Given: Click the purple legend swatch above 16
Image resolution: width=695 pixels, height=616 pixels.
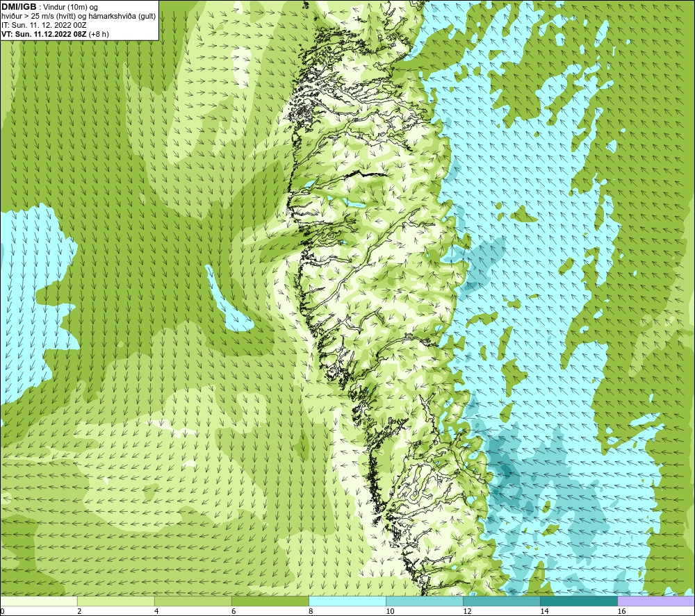Looking at the screenshot, I should tap(656, 601).
